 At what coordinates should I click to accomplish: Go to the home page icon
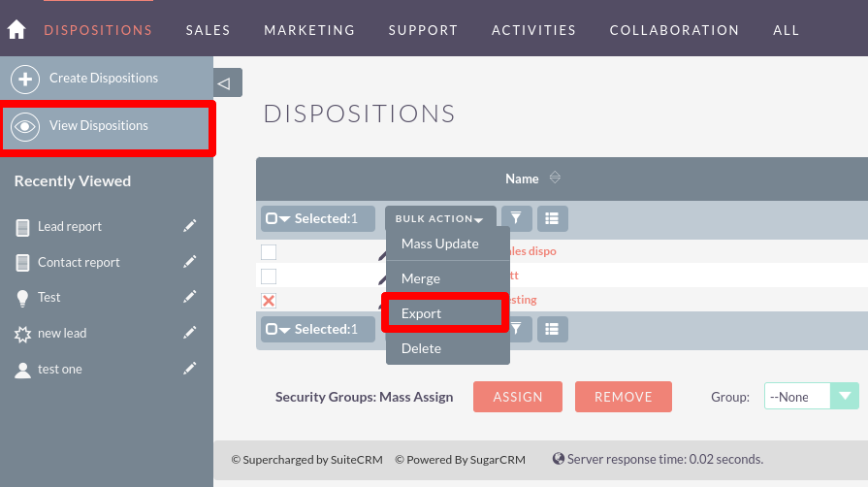coord(16,29)
